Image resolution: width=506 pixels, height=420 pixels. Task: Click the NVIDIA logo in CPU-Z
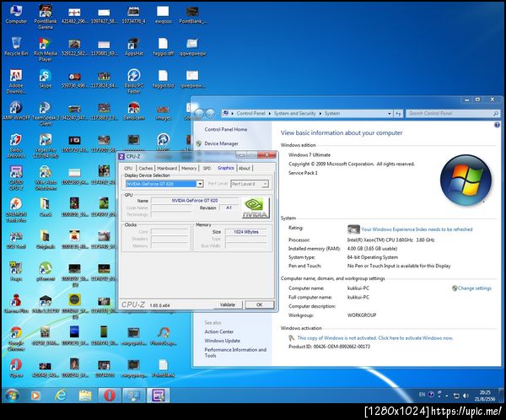(x=255, y=207)
